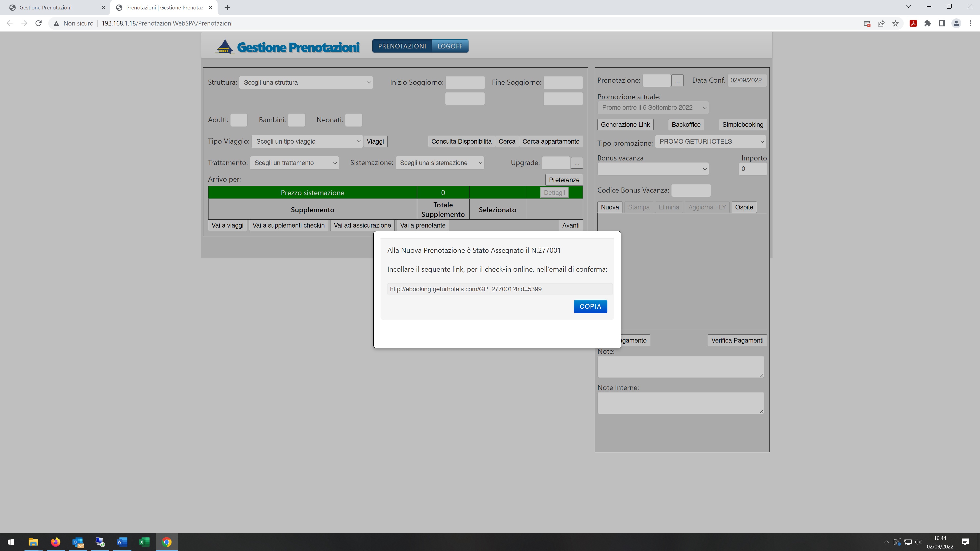Click the Share this page icon

coord(881,23)
